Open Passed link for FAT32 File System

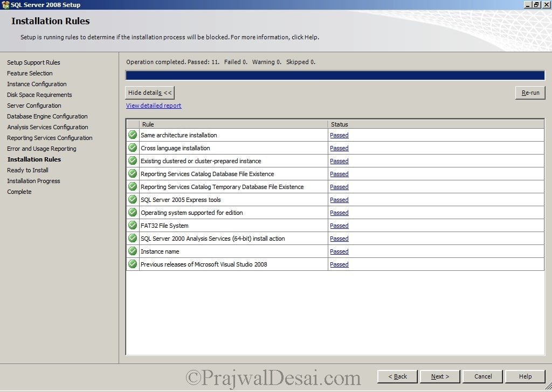pos(339,226)
